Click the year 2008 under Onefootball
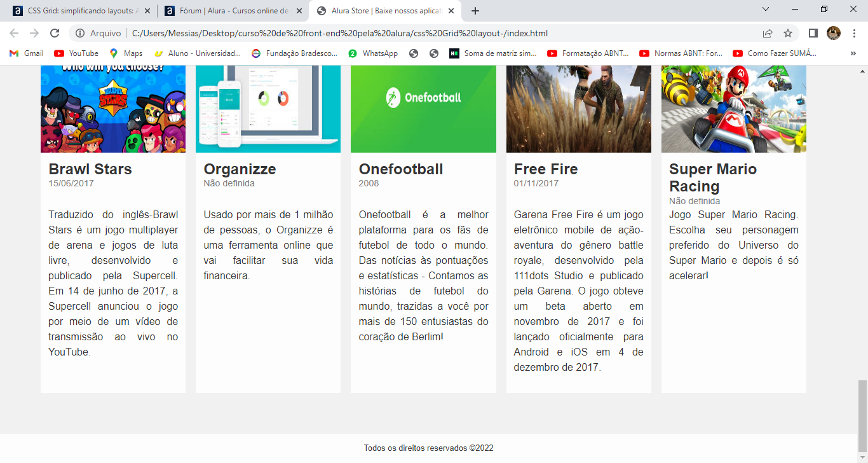 tap(369, 183)
